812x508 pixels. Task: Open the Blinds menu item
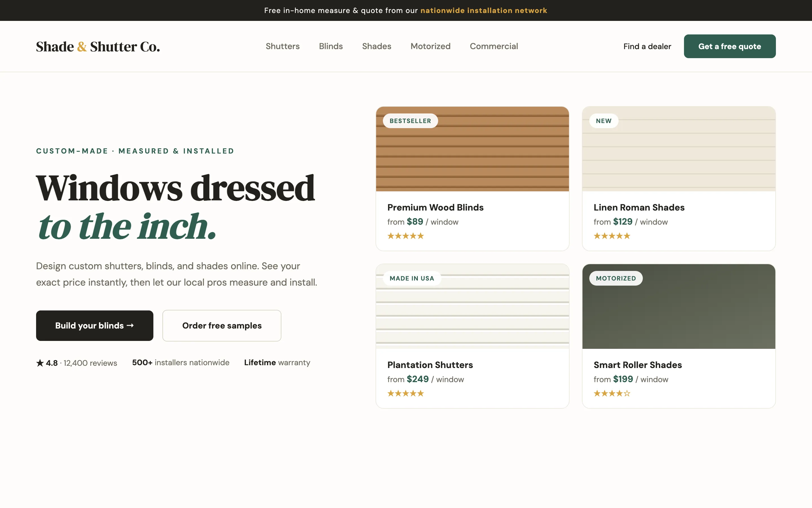[331, 46]
